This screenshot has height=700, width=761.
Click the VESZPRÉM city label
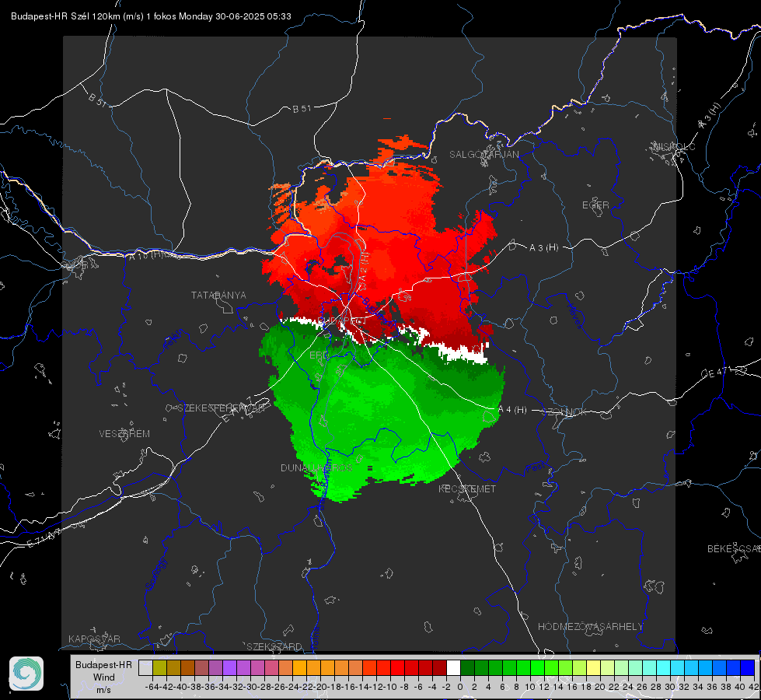pyautogui.click(x=124, y=433)
